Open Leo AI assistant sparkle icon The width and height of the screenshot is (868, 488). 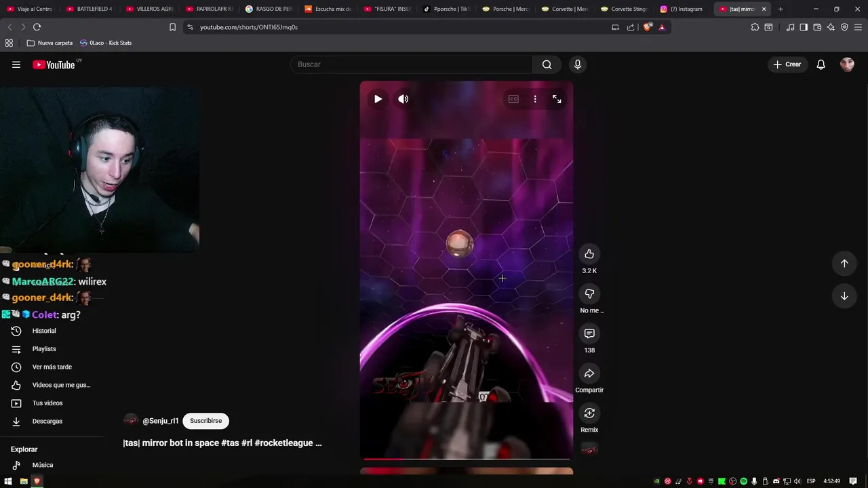pyautogui.click(x=831, y=27)
